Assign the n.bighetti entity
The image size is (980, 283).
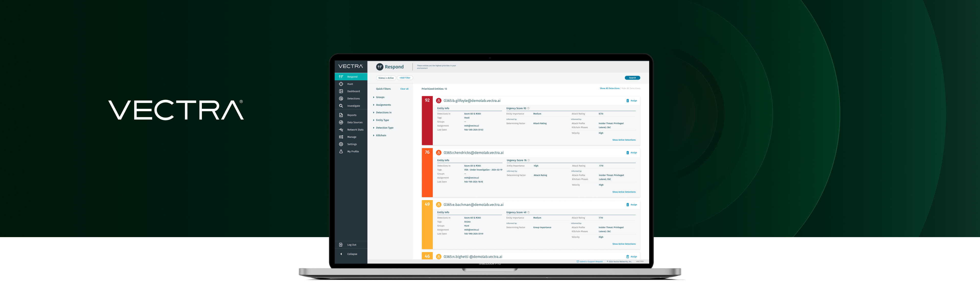point(632,257)
